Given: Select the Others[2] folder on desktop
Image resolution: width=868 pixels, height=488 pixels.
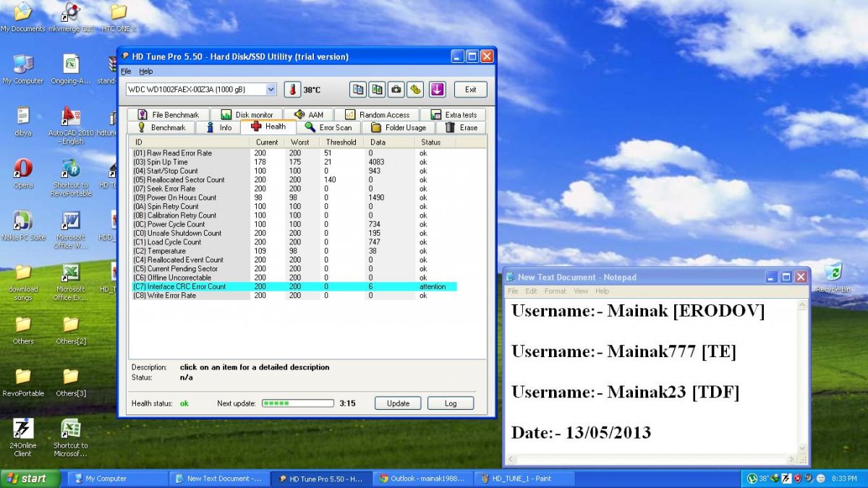Looking at the screenshot, I should click(x=70, y=330).
